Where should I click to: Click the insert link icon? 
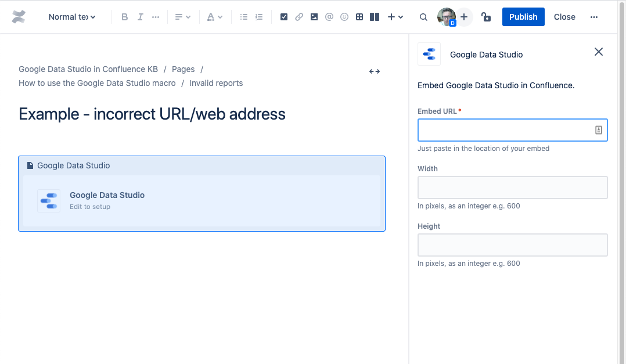click(x=299, y=17)
